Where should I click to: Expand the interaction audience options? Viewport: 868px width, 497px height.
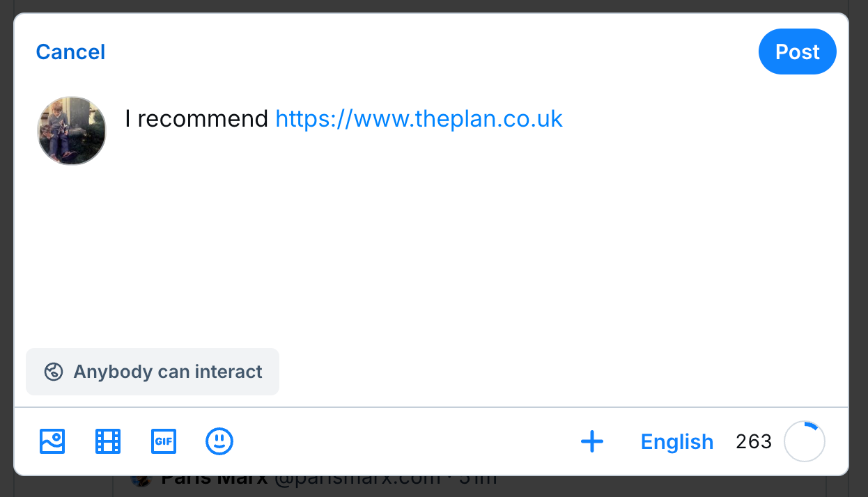[x=153, y=372]
